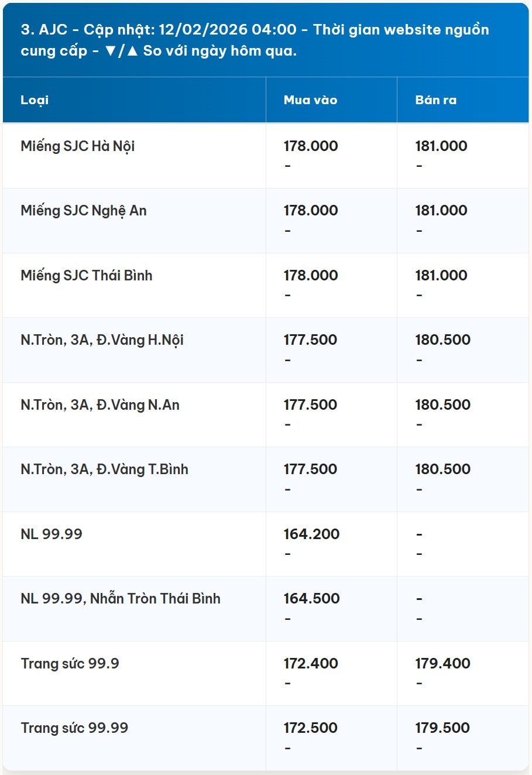Select the Miếng SJC Nghệ An row label

[84, 211]
